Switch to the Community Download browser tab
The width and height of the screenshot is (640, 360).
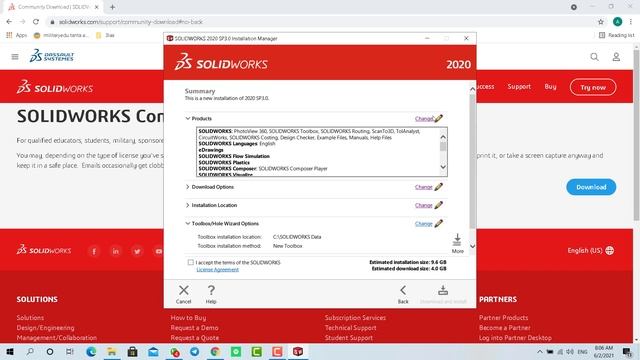point(53,7)
